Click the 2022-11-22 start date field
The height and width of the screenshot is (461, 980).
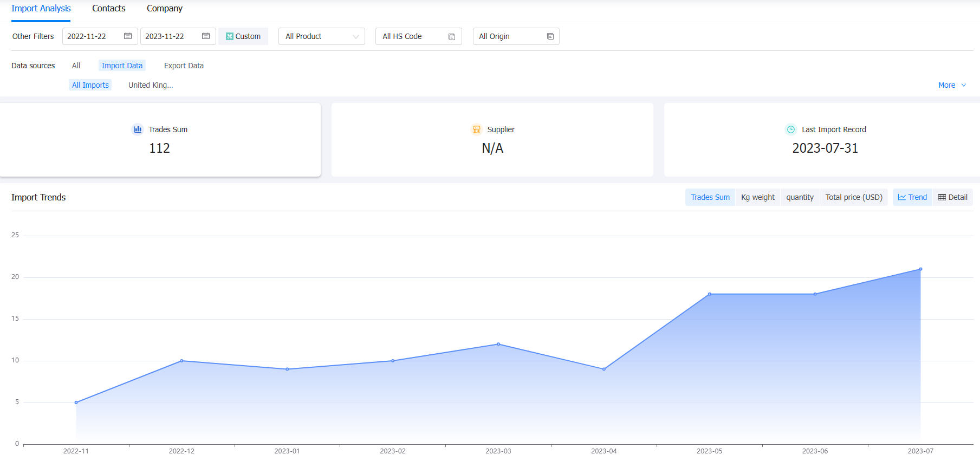click(100, 36)
